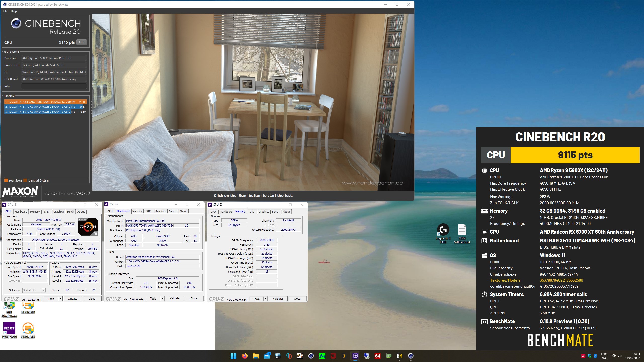Click Close button in left CPU-Z window

click(92, 299)
